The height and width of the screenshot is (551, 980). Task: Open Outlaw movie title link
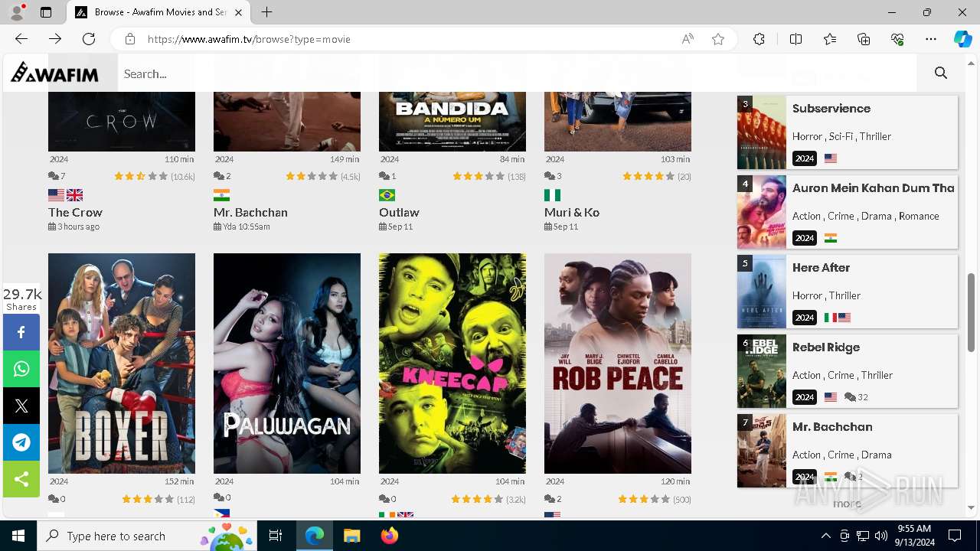[399, 212]
